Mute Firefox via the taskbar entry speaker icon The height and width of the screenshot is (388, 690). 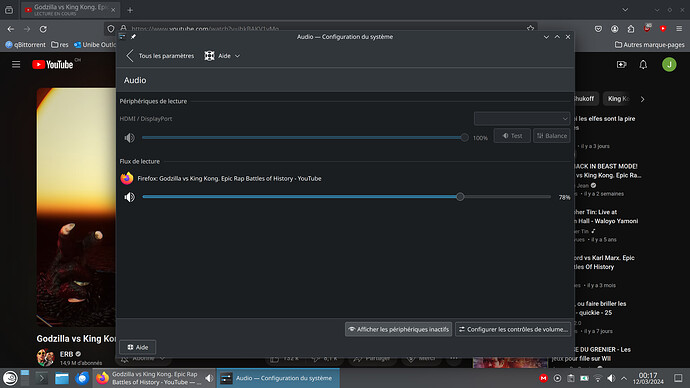[209, 378]
